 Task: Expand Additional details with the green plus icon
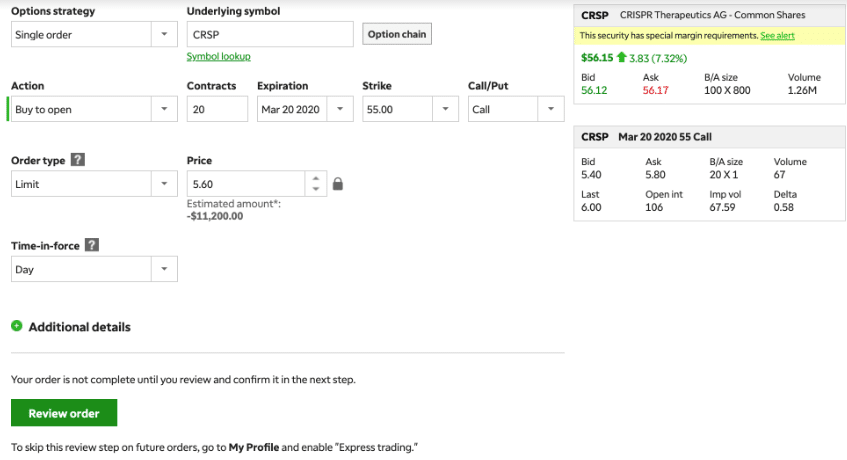click(17, 326)
